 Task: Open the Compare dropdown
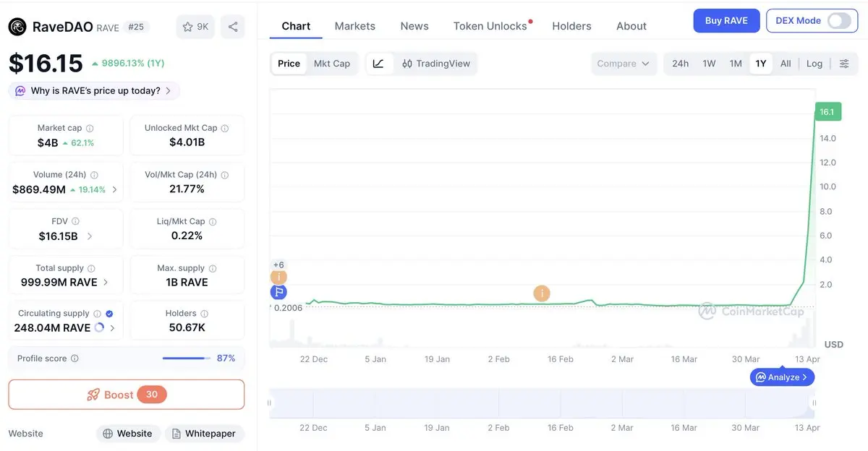(x=624, y=64)
